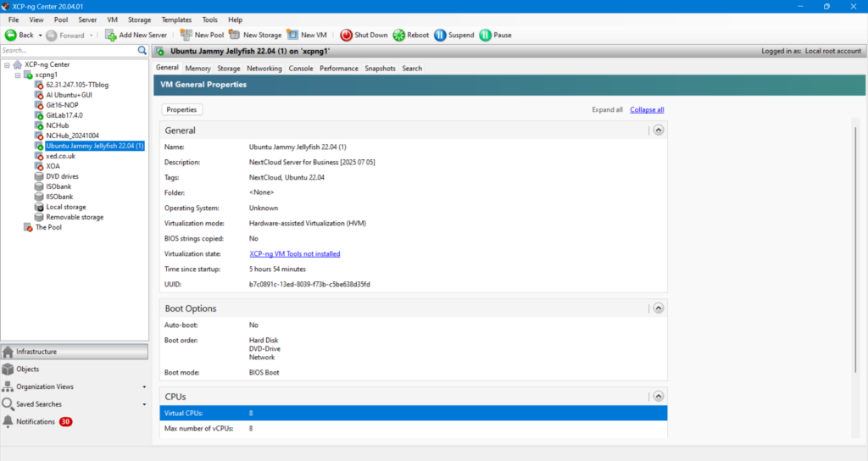Screen dimensions: 868x461
Task: Click the Properties button
Action: click(x=181, y=109)
